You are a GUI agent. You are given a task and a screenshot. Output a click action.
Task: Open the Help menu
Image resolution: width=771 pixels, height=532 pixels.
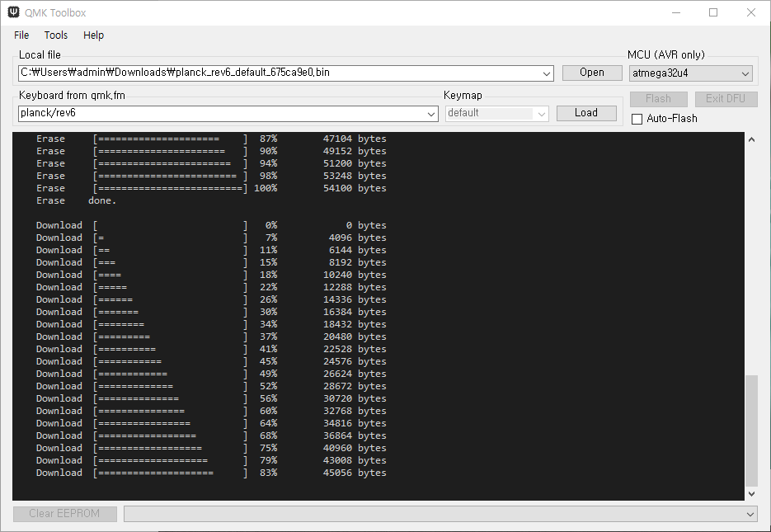click(x=93, y=35)
